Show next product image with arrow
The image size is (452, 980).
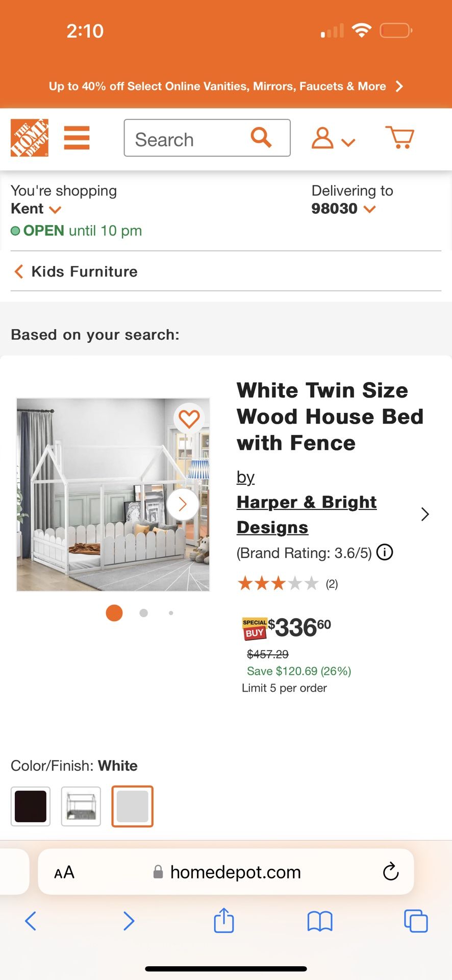pyautogui.click(x=182, y=504)
